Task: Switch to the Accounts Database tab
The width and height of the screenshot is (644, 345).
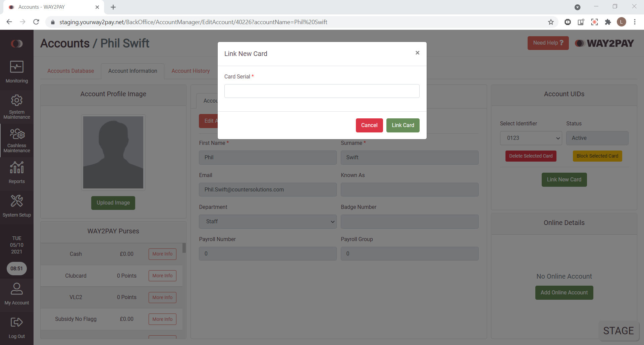Action: tap(70, 71)
